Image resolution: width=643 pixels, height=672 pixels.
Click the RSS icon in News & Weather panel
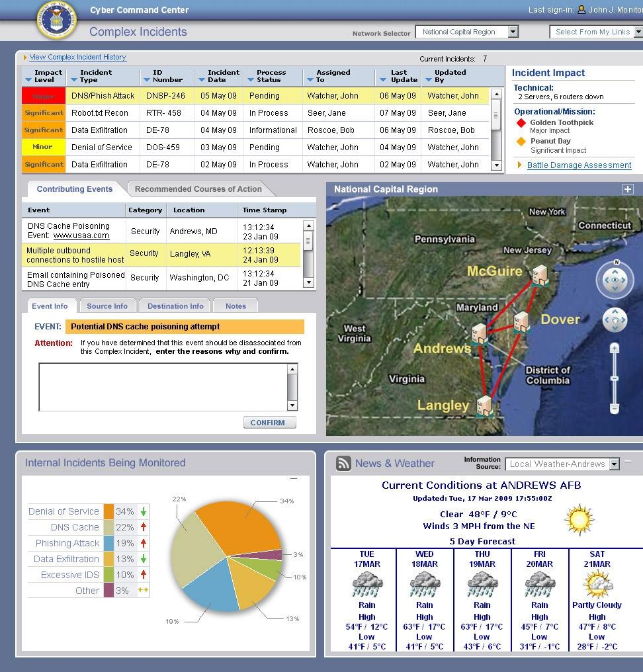click(343, 464)
